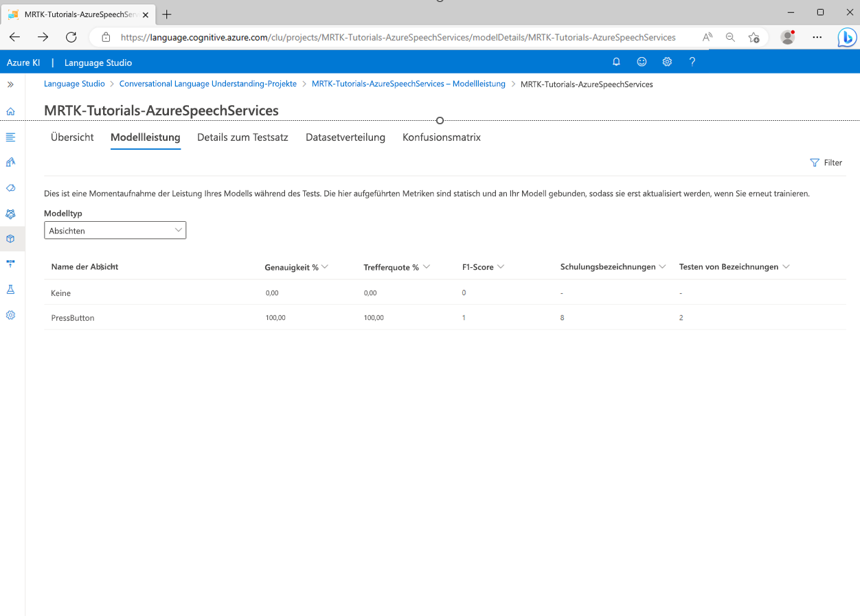Click the browser address bar
This screenshot has height=616, width=860.
point(398,37)
